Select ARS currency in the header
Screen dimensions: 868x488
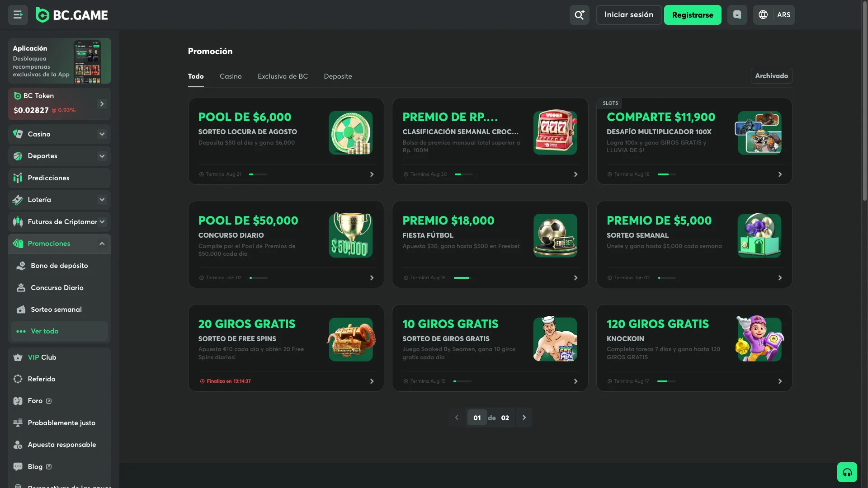[x=783, y=15]
